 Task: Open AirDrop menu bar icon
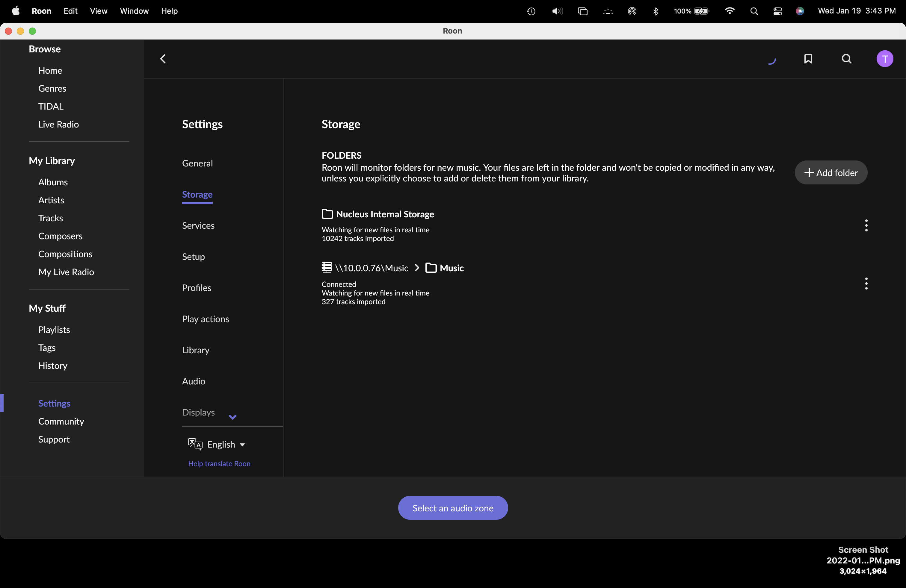(x=632, y=11)
